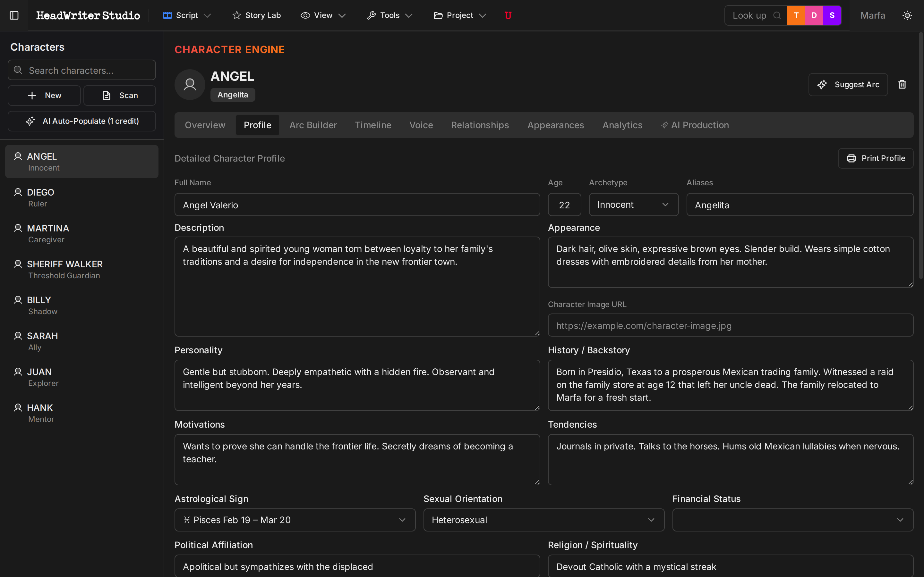Click Scan document button
The width and height of the screenshot is (924, 577).
click(x=120, y=96)
